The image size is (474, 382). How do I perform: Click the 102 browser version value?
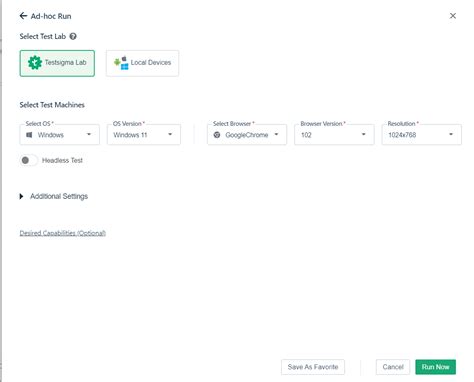point(306,135)
